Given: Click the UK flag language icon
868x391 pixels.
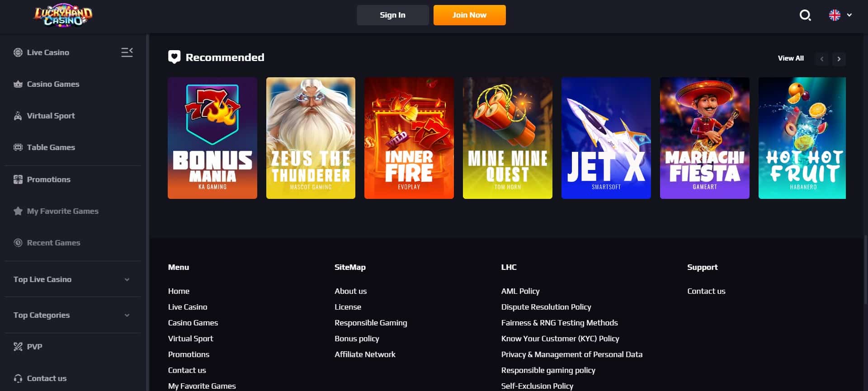Looking at the screenshot, I should point(835,15).
